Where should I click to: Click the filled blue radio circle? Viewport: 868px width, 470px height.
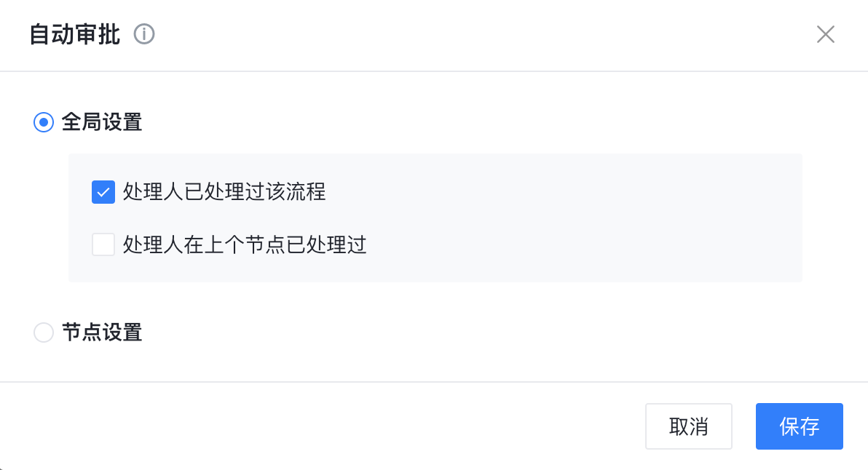(x=44, y=122)
